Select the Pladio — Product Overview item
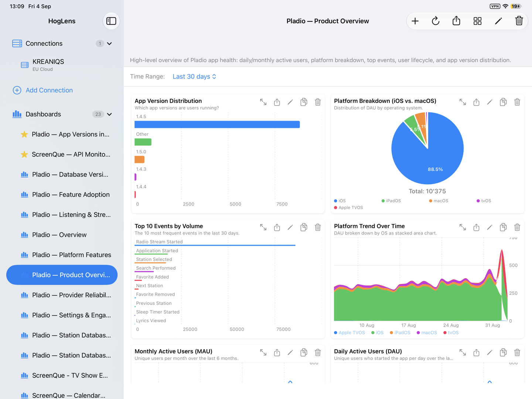 click(62, 275)
